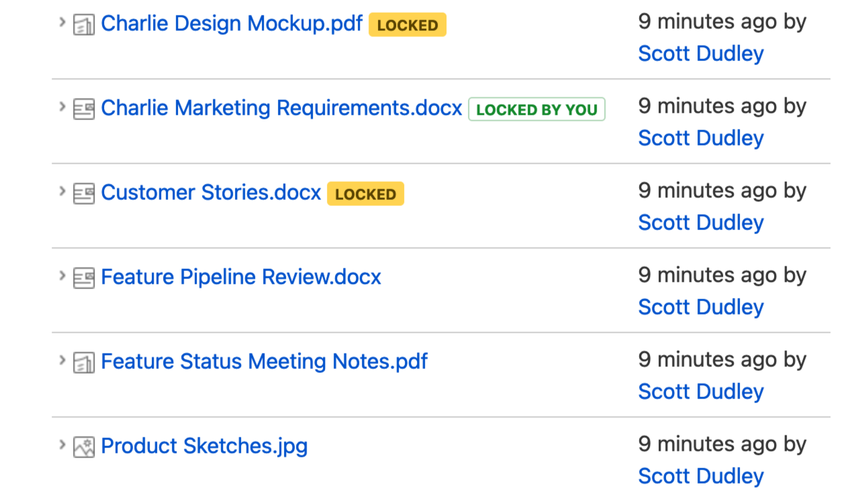Screen dimensions: 868x493
Task: Click the green LOCKED BY YOU badge
Action: click(x=536, y=109)
